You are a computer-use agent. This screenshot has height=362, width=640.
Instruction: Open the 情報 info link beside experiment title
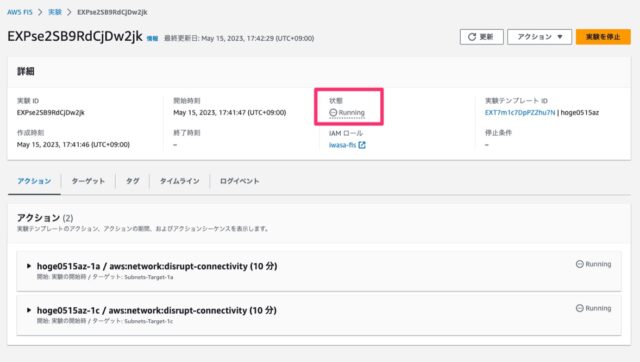152,38
